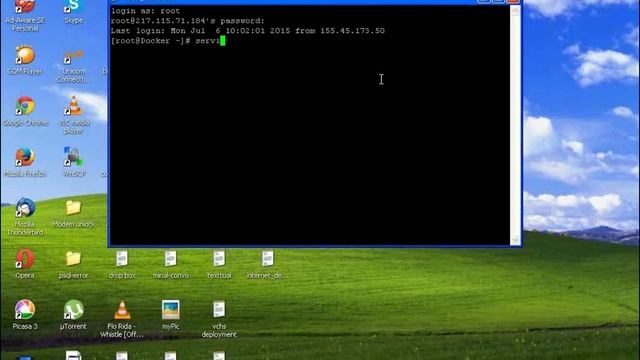Viewport: 640px width, 360px height.
Task: Launch Mozilla Thunderbird from the desktop
Action: pyautogui.click(x=25, y=217)
